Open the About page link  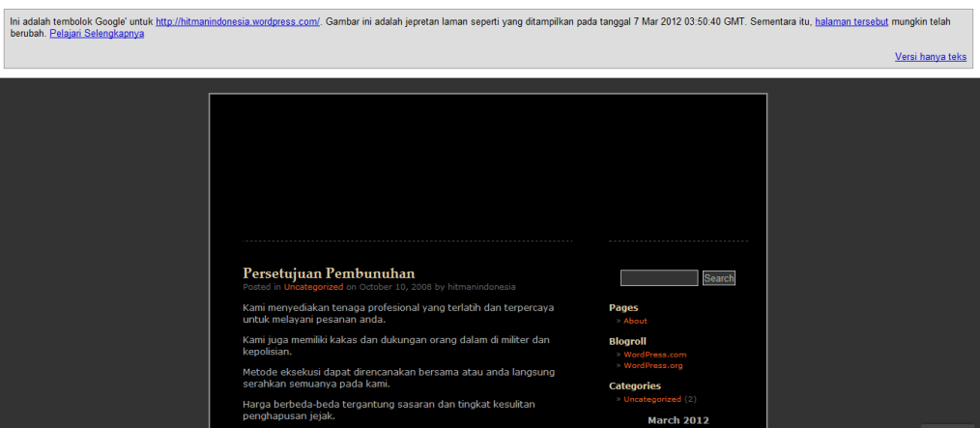click(x=635, y=321)
